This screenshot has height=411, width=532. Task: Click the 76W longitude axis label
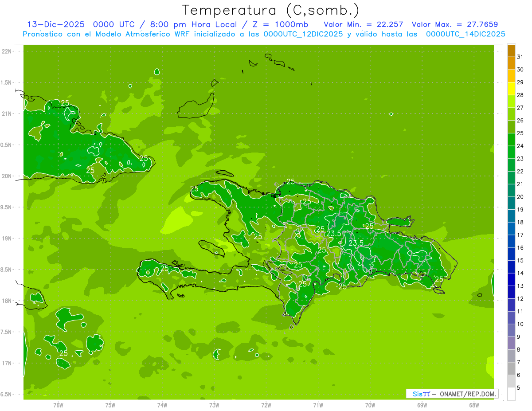(x=58, y=405)
